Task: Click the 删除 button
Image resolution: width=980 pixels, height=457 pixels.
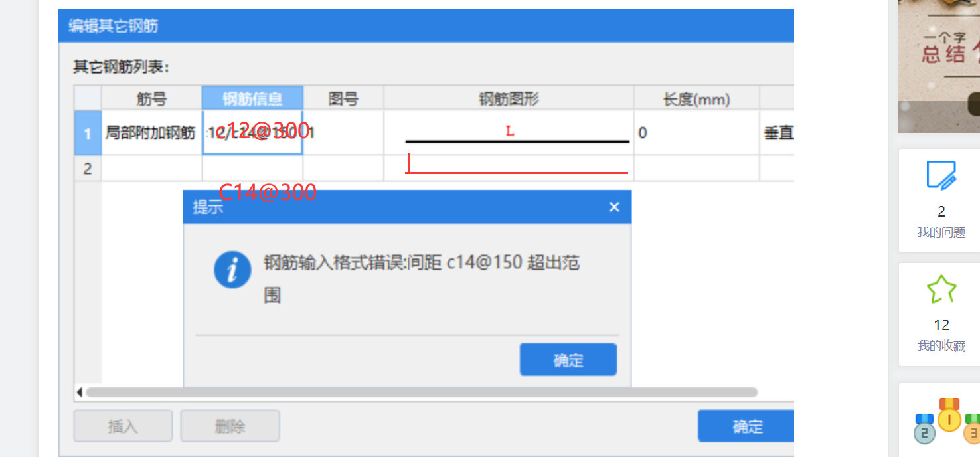Action: click(x=230, y=426)
